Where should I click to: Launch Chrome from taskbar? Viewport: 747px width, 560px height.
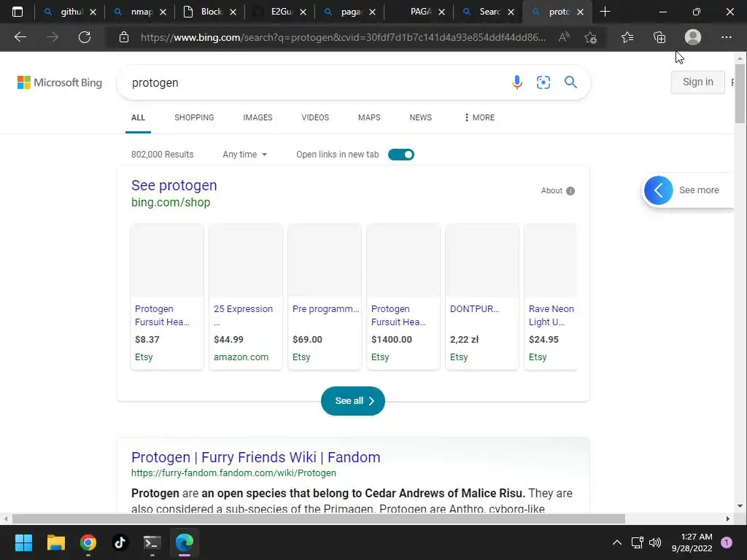click(x=88, y=542)
